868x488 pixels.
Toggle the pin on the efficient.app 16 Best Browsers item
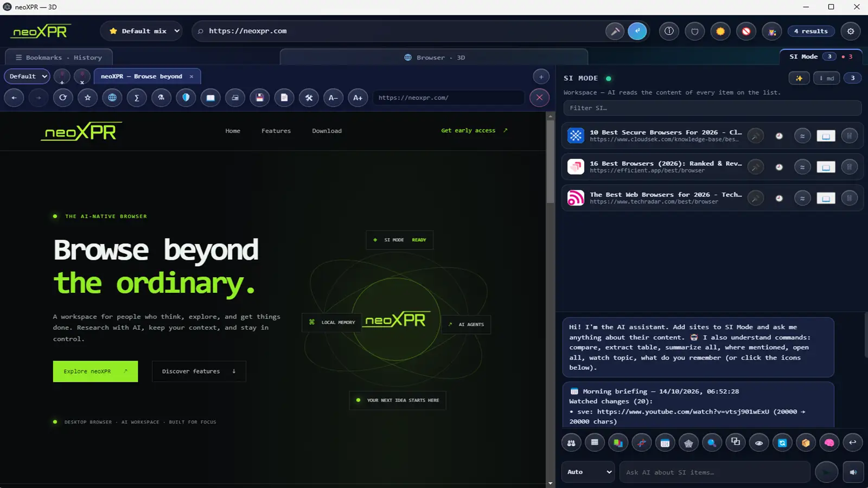(755, 167)
